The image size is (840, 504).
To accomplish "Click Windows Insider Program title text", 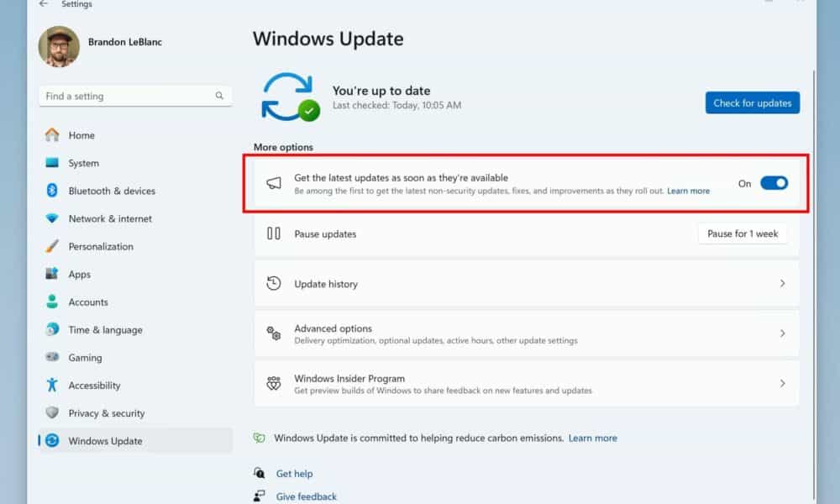I will pos(349,379).
